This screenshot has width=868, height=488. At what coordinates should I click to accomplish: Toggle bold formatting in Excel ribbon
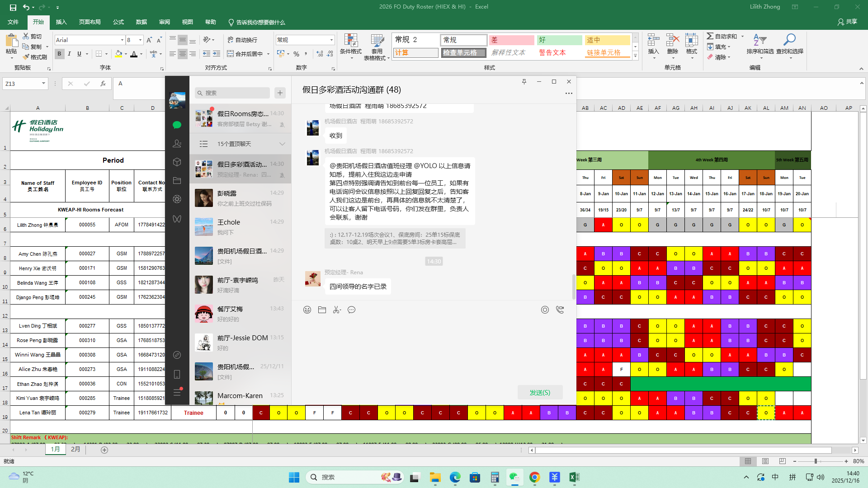pos(59,54)
